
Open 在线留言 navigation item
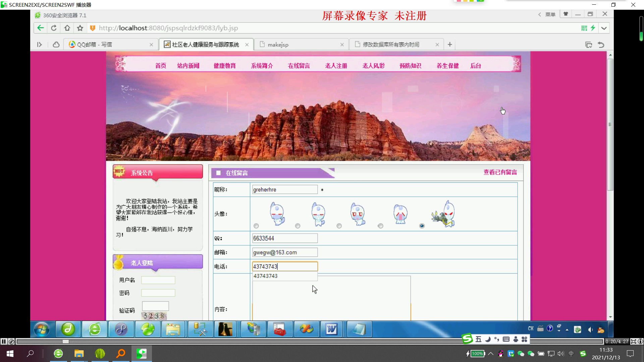point(299,66)
